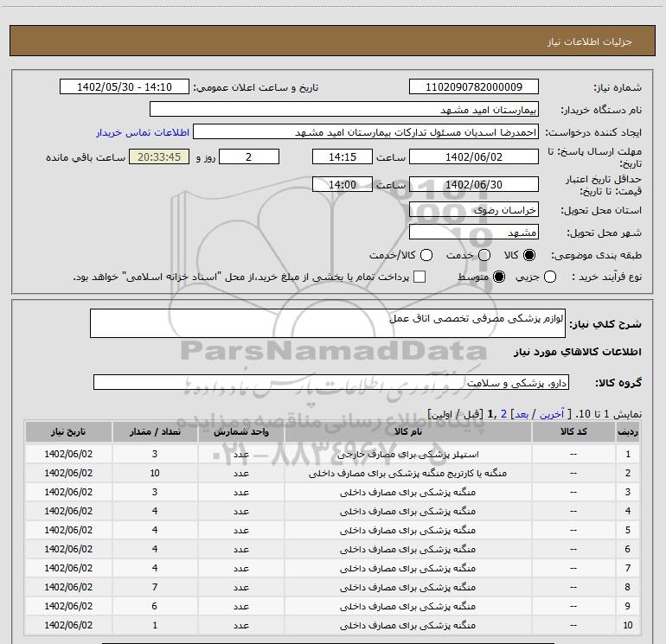
Task: Select the خدمت radio button
Action: (484, 255)
